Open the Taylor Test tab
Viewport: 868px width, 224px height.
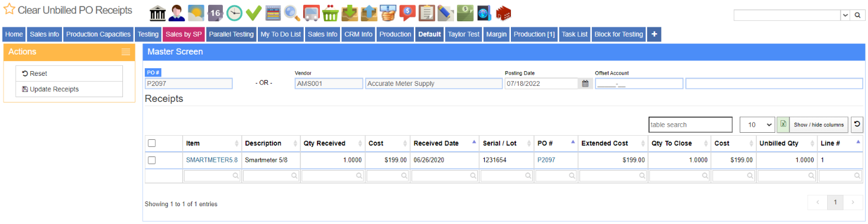(464, 34)
